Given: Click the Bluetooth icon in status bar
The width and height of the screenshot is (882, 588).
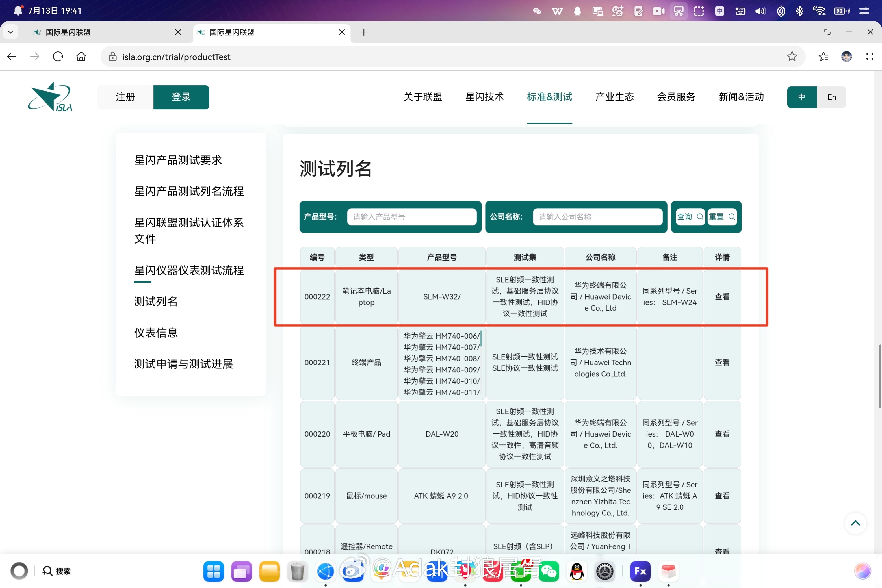Looking at the screenshot, I should (800, 11).
